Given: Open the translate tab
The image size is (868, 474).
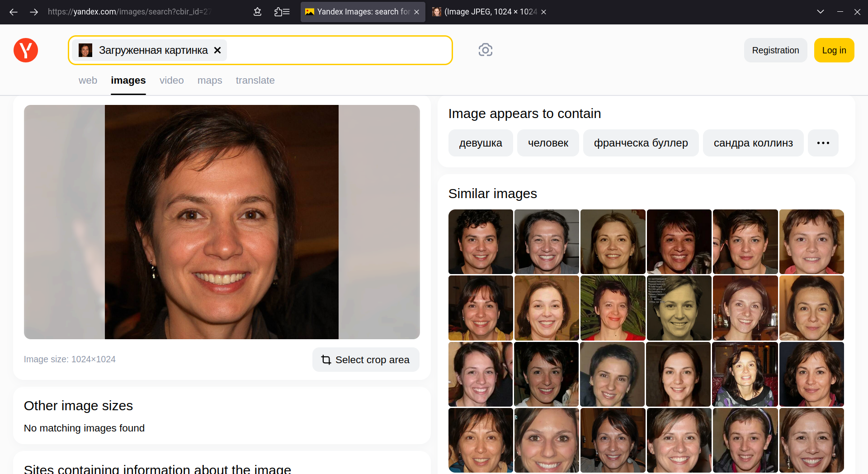Looking at the screenshot, I should click(255, 81).
